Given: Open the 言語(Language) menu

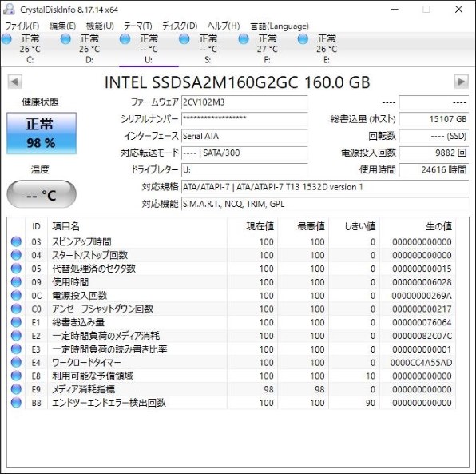Looking at the screenshot, I should tap(280, 26).
